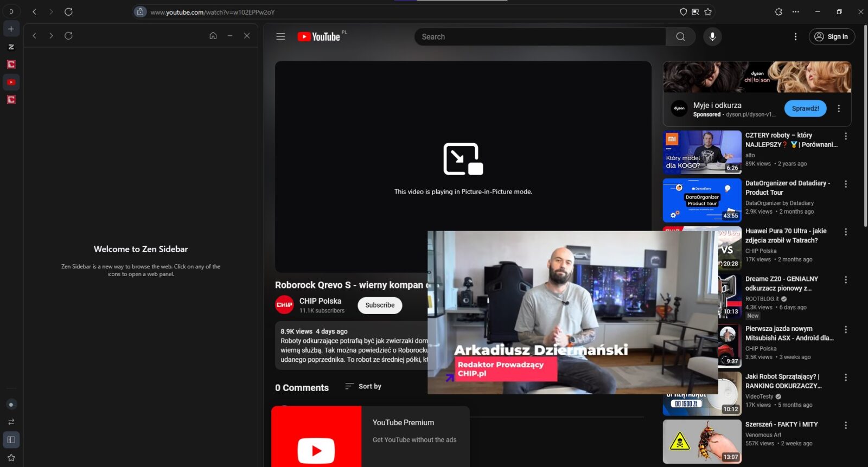The height and width of the screenshot is (467, 868).
Task: Open the Sort by comments dropdown
Action: [363, 386]
